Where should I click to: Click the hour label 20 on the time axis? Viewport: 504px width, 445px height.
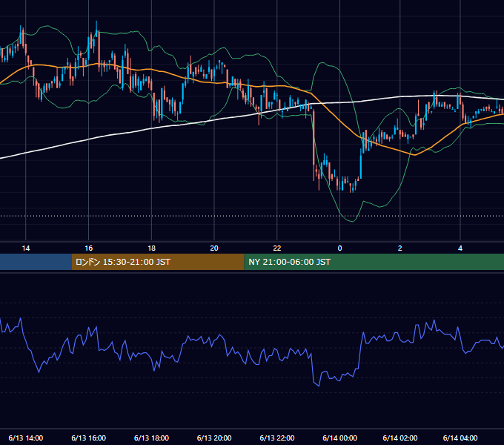214,248
